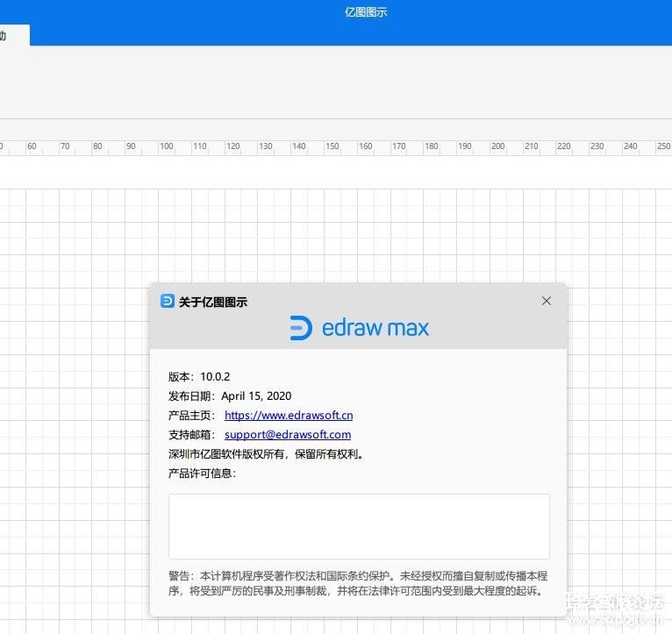Close the About Edraw dialog

click(547, 301)
